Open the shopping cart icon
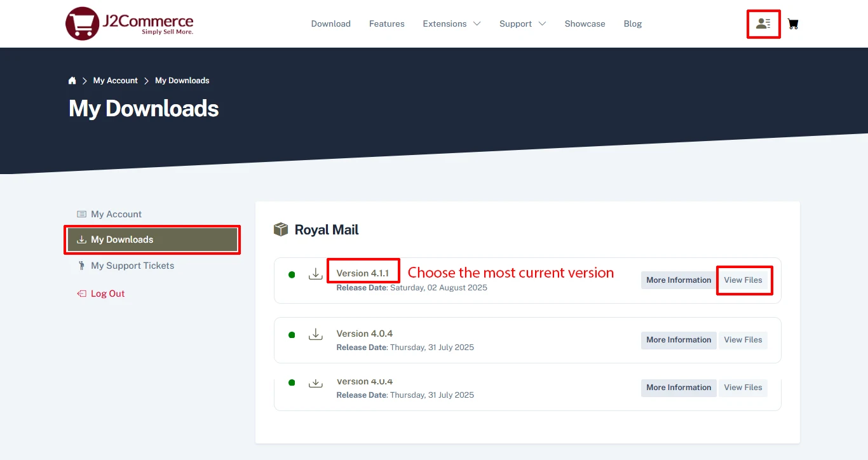868x460 pixels. click(x=793, y=24)
